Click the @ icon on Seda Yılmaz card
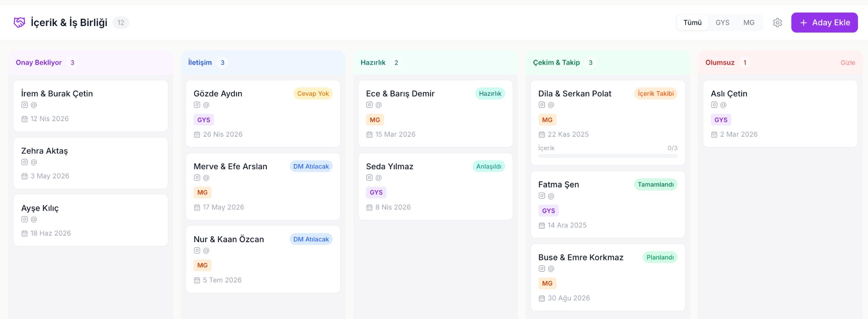 [x=378, y=178]
